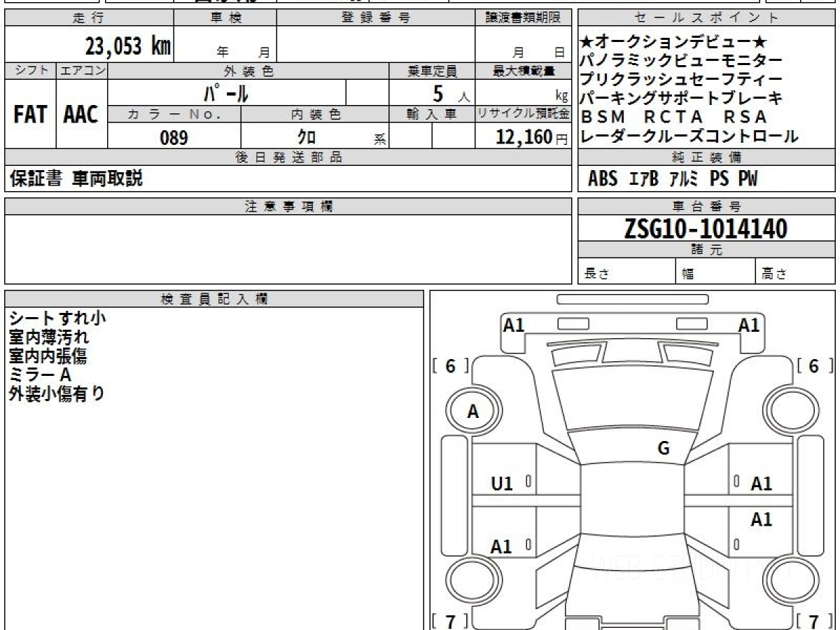This screenshot has width=840, height=630.
Task: Select the パール exterior color cell
Action: pos(227,92)
